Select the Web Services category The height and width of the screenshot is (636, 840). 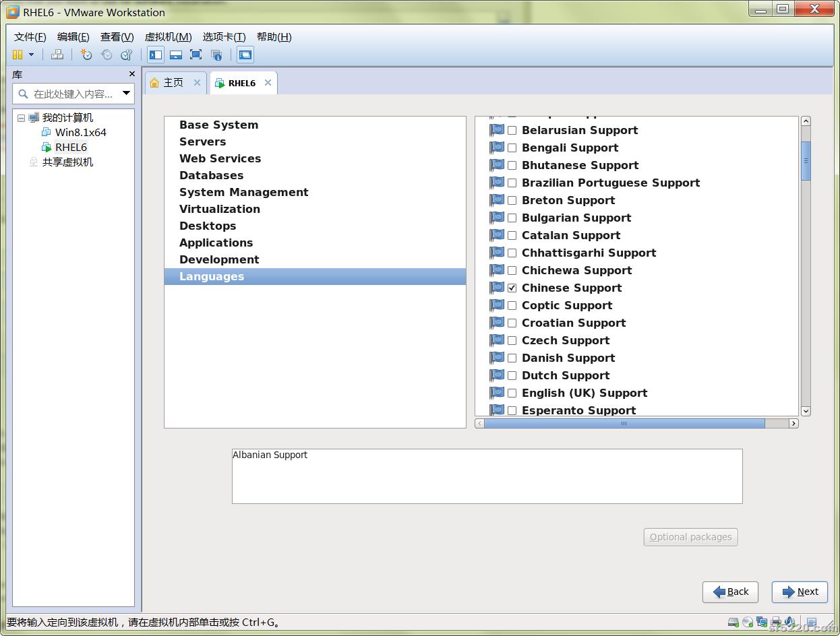(315, 158)
